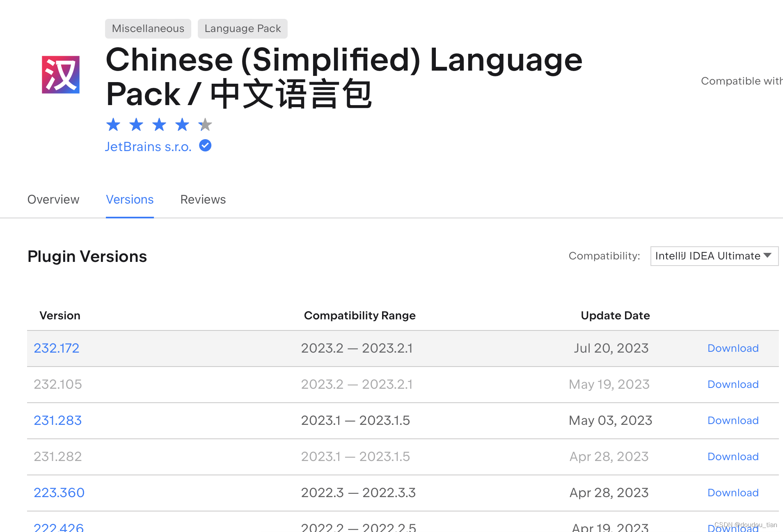The height and width of the screenshot is (532, 783).
Task: Click the Compatible with label
Action: (x=742, y=81)
